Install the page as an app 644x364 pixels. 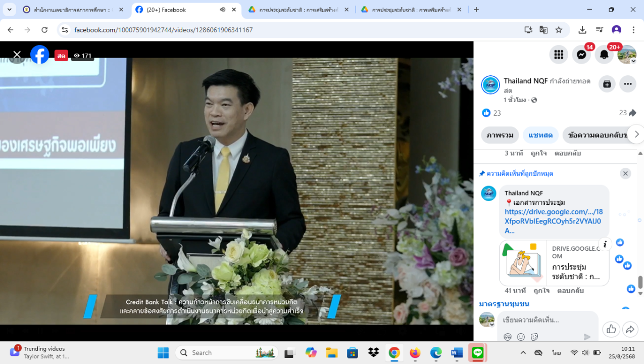pyautogui.click(x=528, y=30)
